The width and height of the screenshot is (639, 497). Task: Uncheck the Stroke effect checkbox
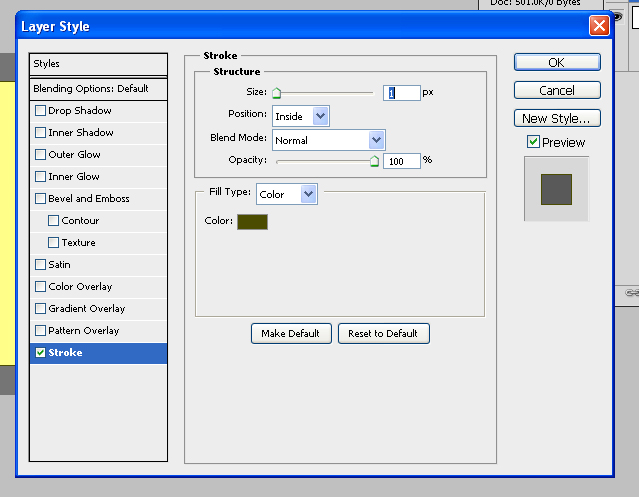pyautogui.click(x=40, y=353)
